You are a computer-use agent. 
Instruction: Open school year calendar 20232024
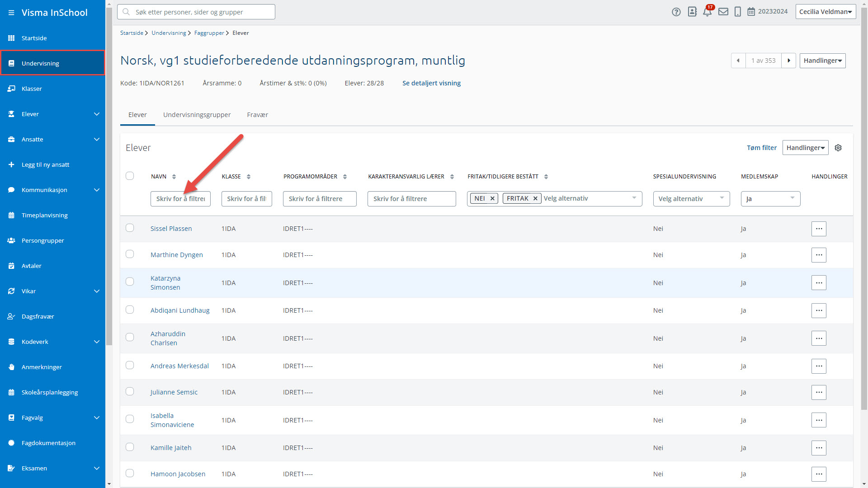pos(767,12)
